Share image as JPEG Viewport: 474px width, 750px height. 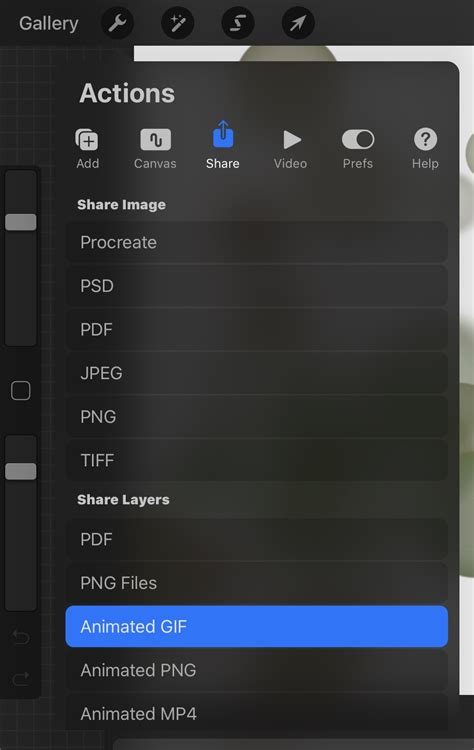tap(256, 373)
